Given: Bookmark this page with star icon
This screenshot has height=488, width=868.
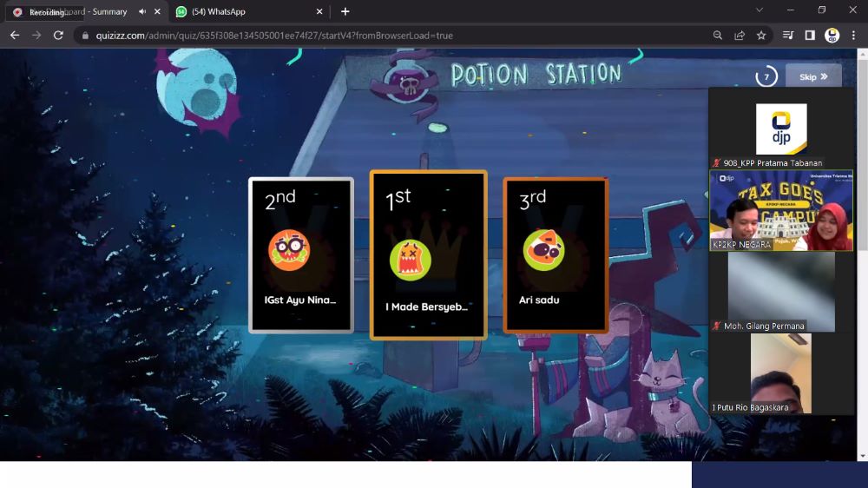Looking at the screenshot, I should click(x=761, y=36).
